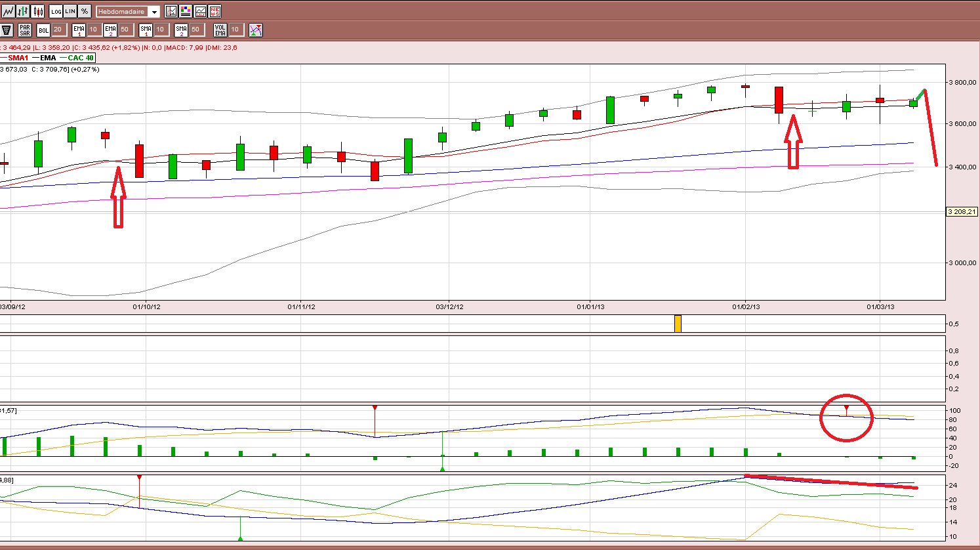
Task: Click the 03/12/12 date label
Action: [x=450, y=307]
